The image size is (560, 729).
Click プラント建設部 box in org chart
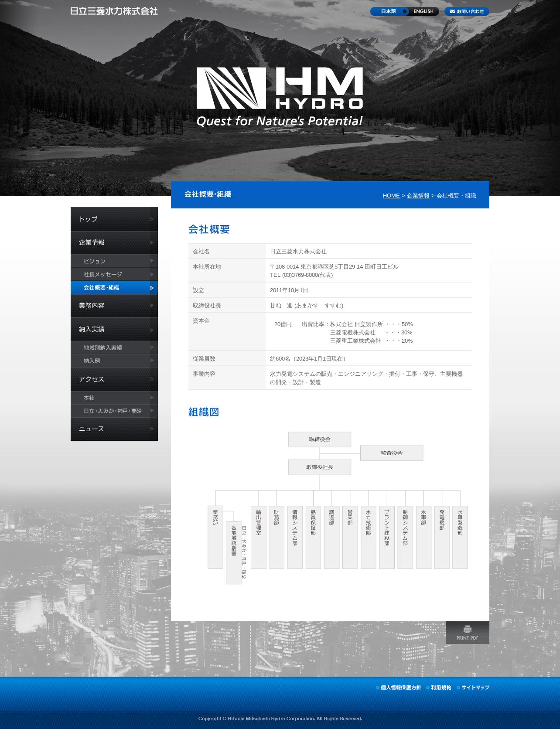point(387,537)
